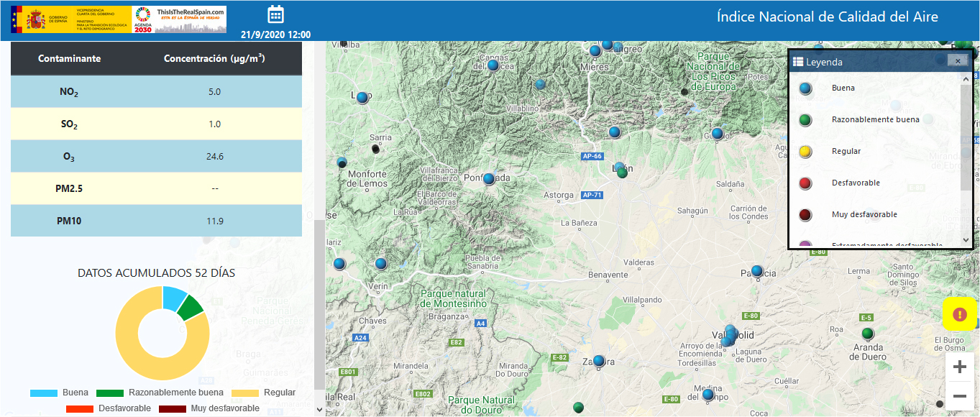Zoom out the map with minus
The image size is (980, 417).
coord(959,396)
